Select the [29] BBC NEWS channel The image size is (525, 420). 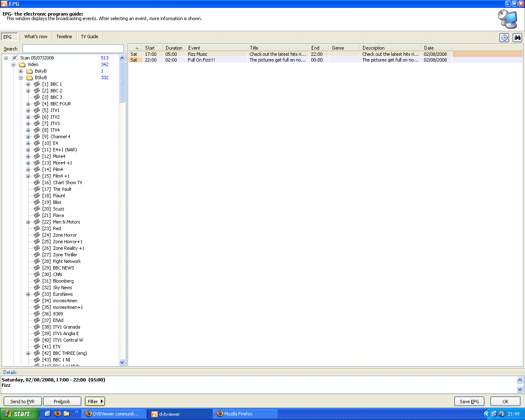coord(58,268)
